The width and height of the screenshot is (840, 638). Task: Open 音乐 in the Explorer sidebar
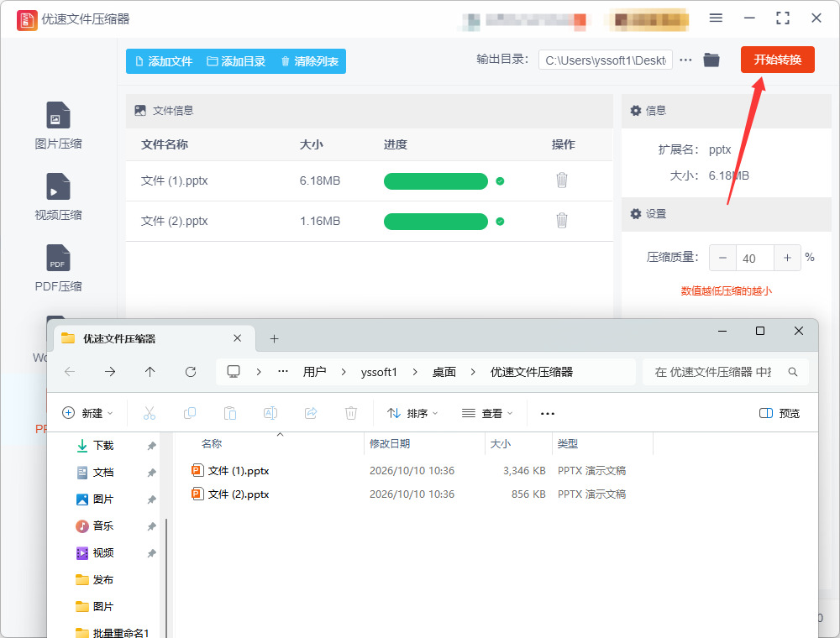coord(102,526)
